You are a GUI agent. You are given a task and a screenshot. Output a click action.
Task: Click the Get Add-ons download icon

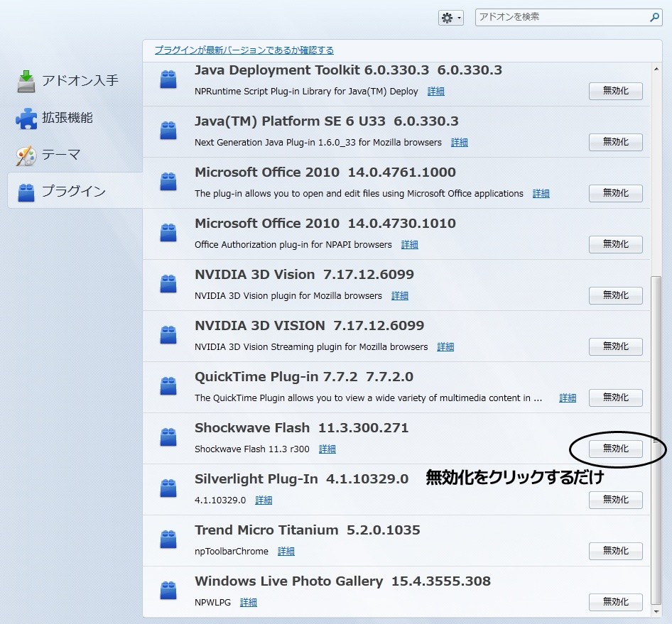26,81
